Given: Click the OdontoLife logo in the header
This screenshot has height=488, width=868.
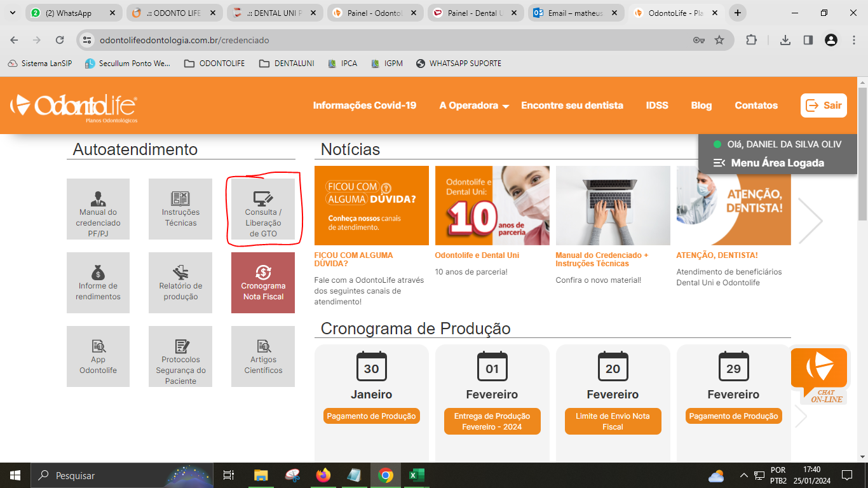Looking at the screenshot, I should [74, 107].
